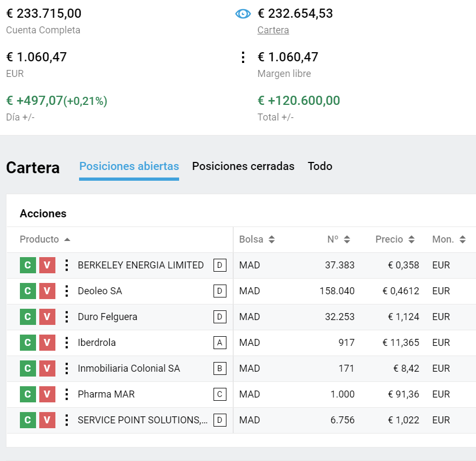Open Deoleo SA product name
Viewport: 476px width, 461px height.
(x=100, y=291)
